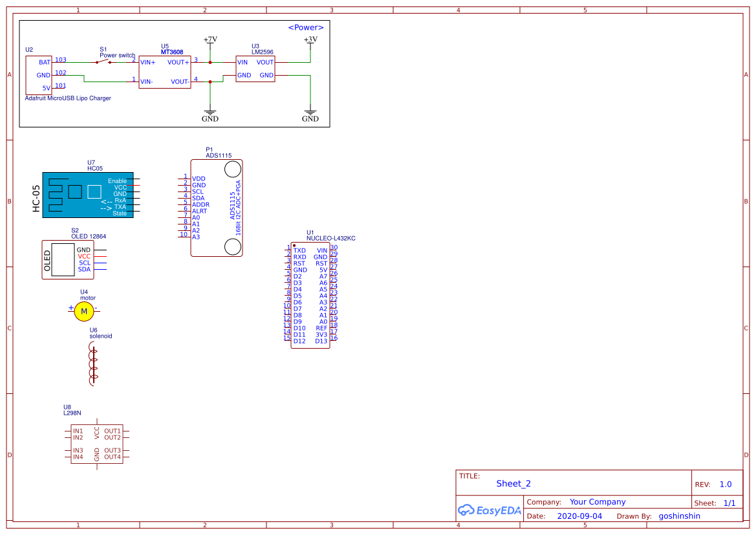Screen dimensions: 756x535
Task: Select the LM2596 regulator block
Action: [x=255, y=69]
